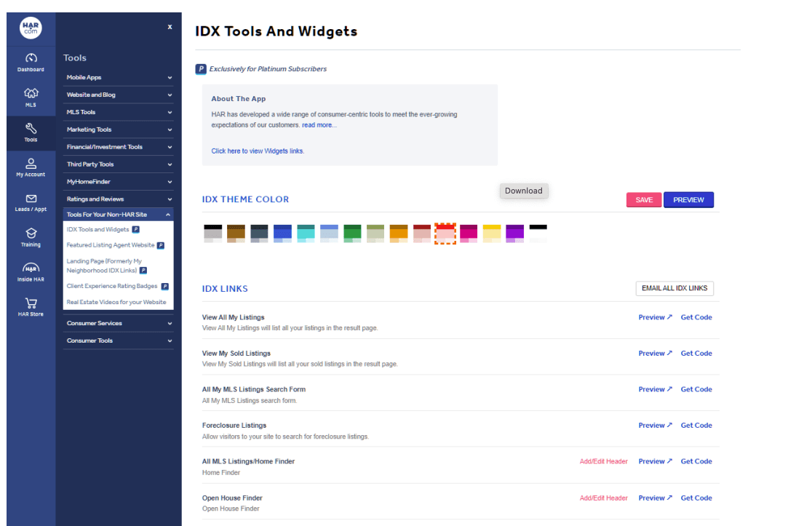Expand the Mobile Apps menu
Viewport: 812px width, 526px height.
click(119, 78)
